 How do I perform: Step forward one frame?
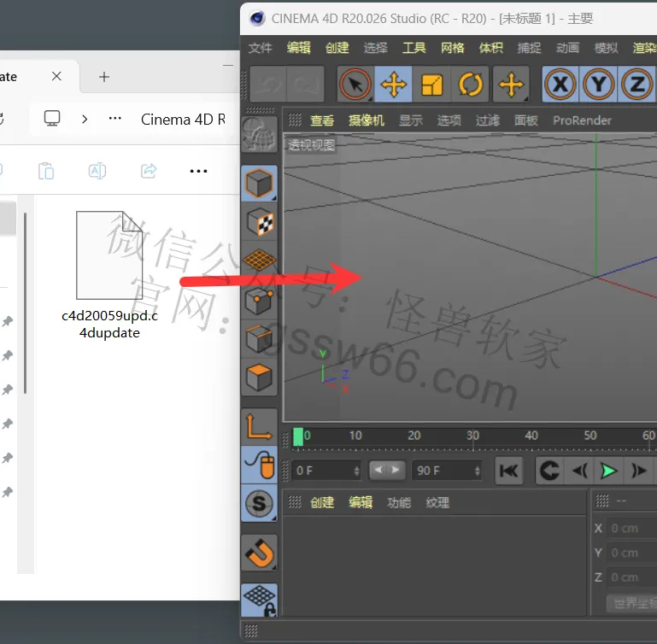pyautogui.click(x=638, y=471)
